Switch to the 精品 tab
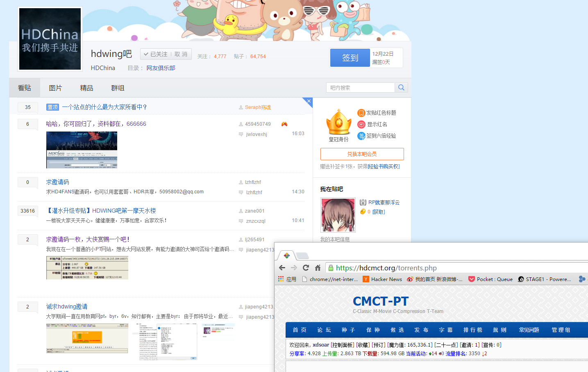588x372 pixels. coord(86,88)
